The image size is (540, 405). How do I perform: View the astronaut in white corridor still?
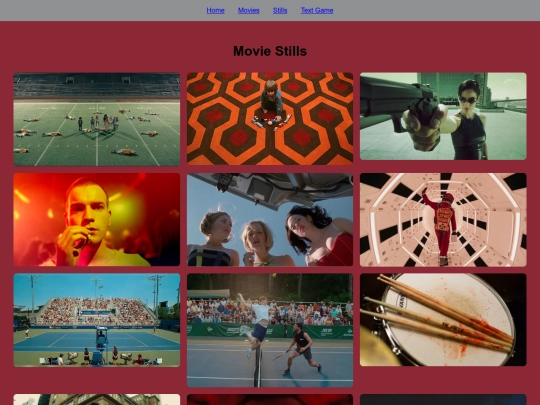pyautogui.click(x=443, y=220)
